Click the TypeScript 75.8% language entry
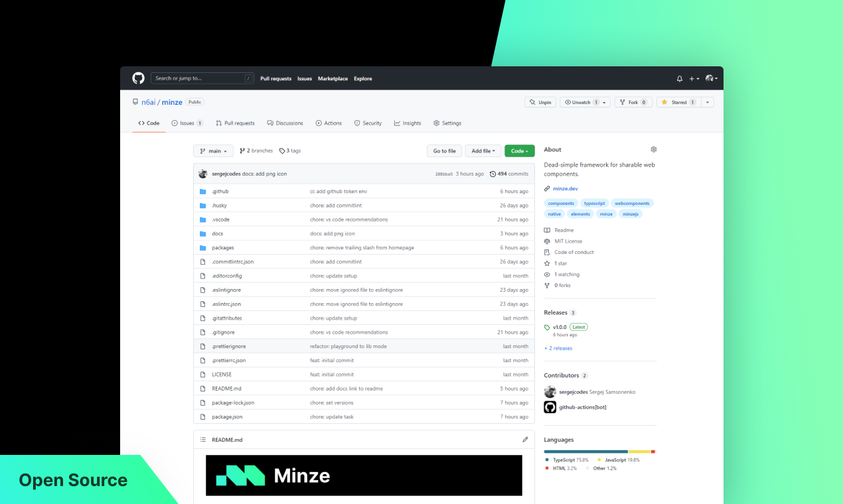 coord(568,460)
